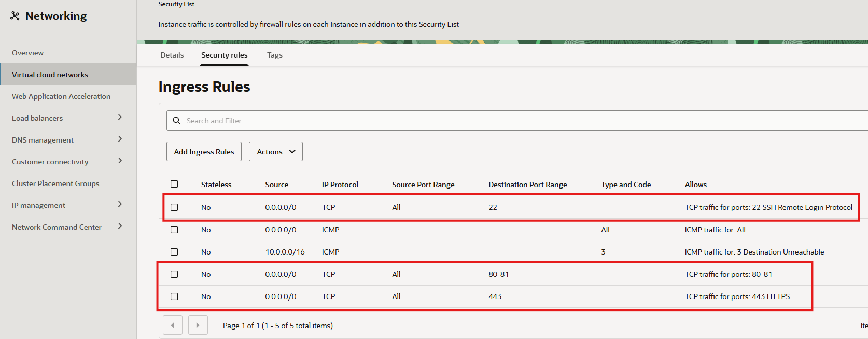Tick the port 443 HTTPS rule checkbox

174,296
